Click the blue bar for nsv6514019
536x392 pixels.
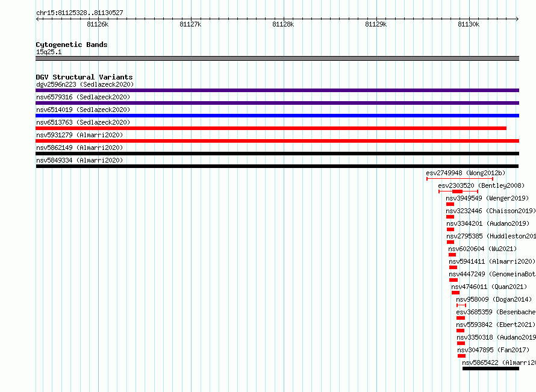pyautogui.click(x=277, y=116)
